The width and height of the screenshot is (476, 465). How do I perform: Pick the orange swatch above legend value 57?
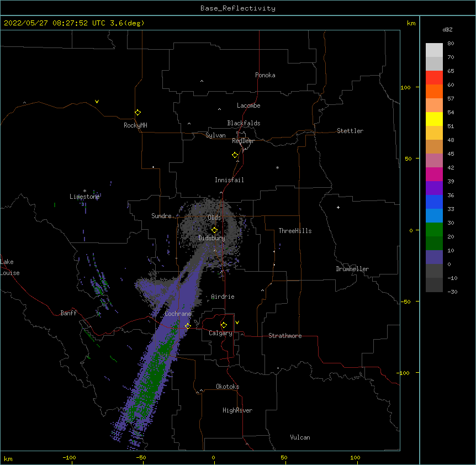point(434,91)
